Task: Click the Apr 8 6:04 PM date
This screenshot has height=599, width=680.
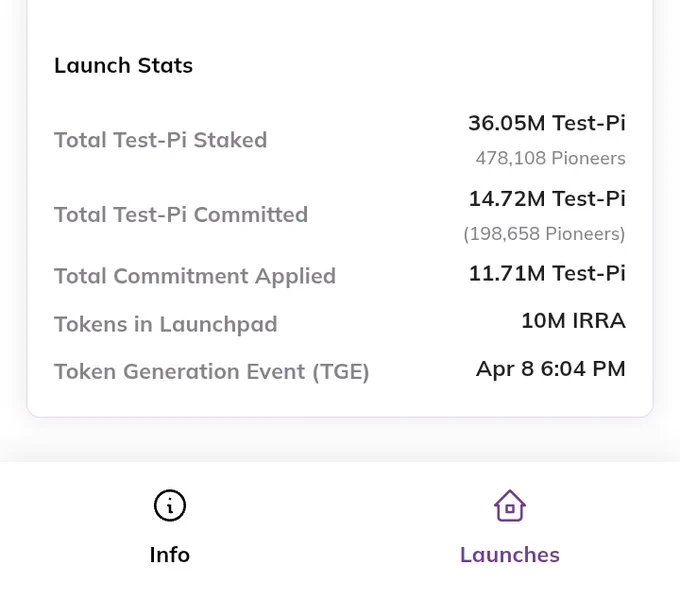Action: [x=551, y=369]
